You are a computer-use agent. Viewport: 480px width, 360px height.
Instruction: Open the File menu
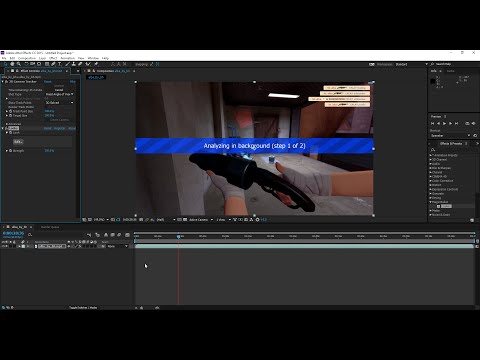coord(4,58)
